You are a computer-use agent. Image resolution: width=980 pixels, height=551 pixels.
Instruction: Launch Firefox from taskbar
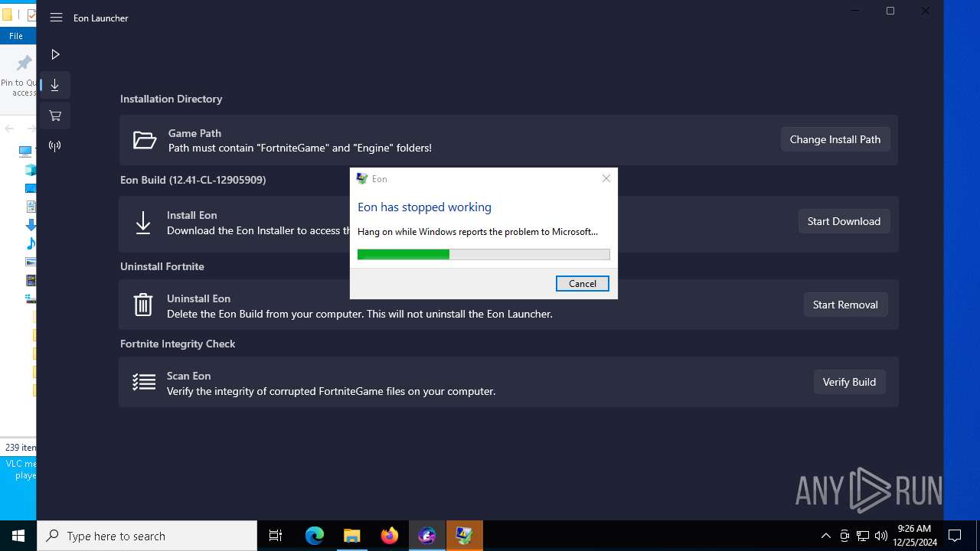tap(390, 536)
